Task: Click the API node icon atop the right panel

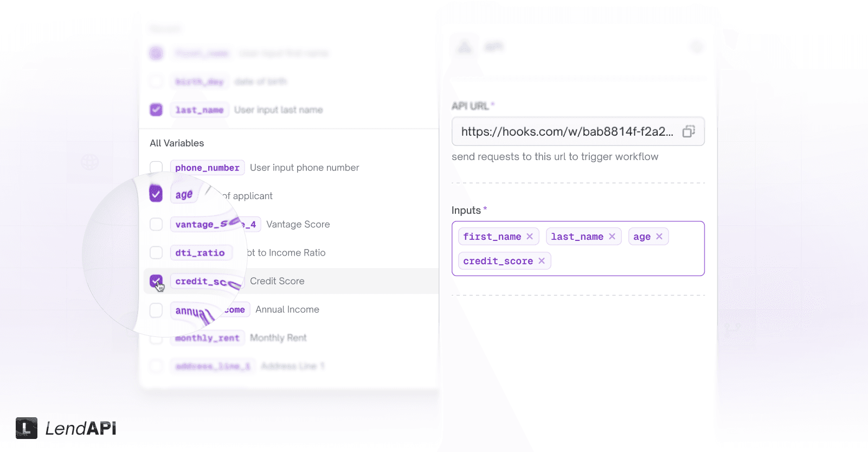Action: coord(464,47)
